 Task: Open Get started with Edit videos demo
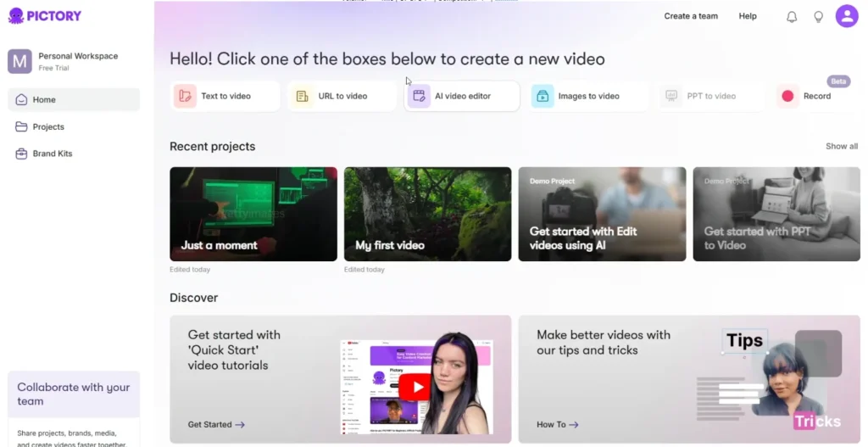[602, 214]
